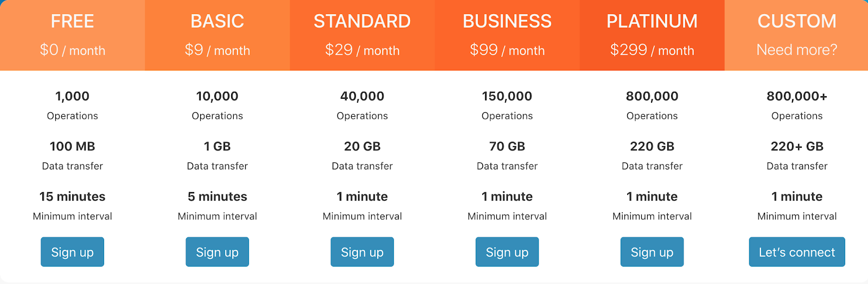Viewport: 868px width, 284px height.
Task: Click the 20 GB data transfer value
Action: [362, 146]
